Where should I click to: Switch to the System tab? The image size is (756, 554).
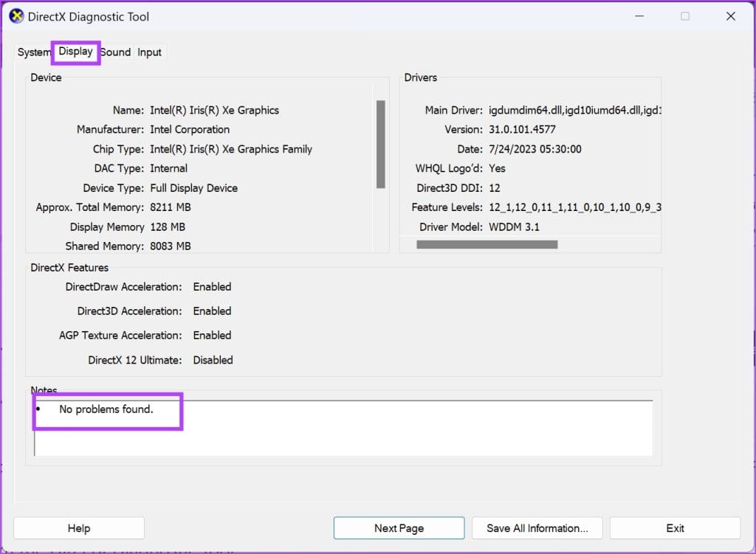point(33,52)
